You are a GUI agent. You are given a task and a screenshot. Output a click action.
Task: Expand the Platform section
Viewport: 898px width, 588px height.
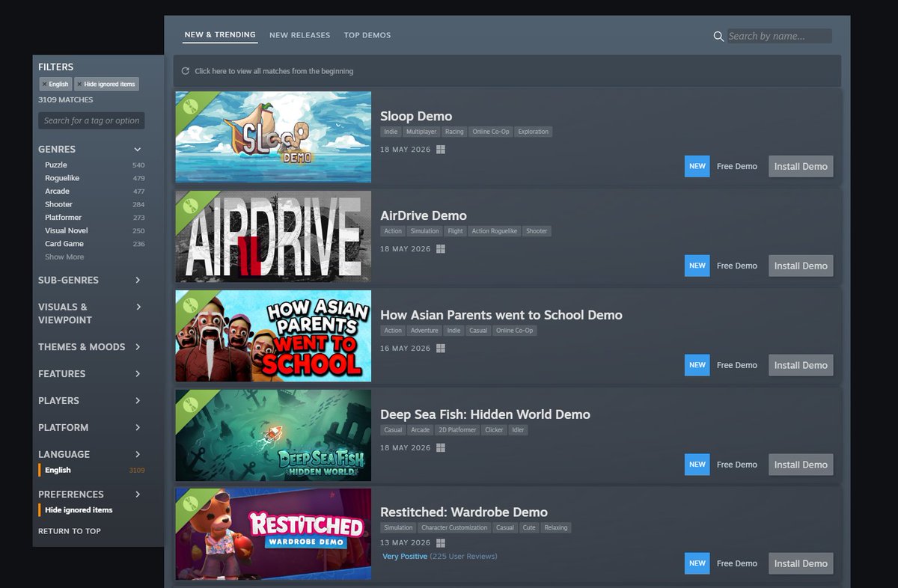(138, 428)
